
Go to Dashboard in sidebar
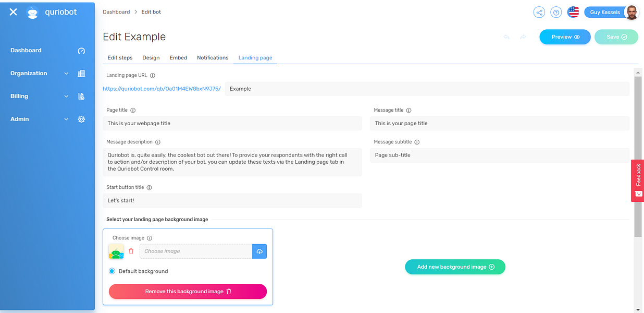(x=26, y=51)
